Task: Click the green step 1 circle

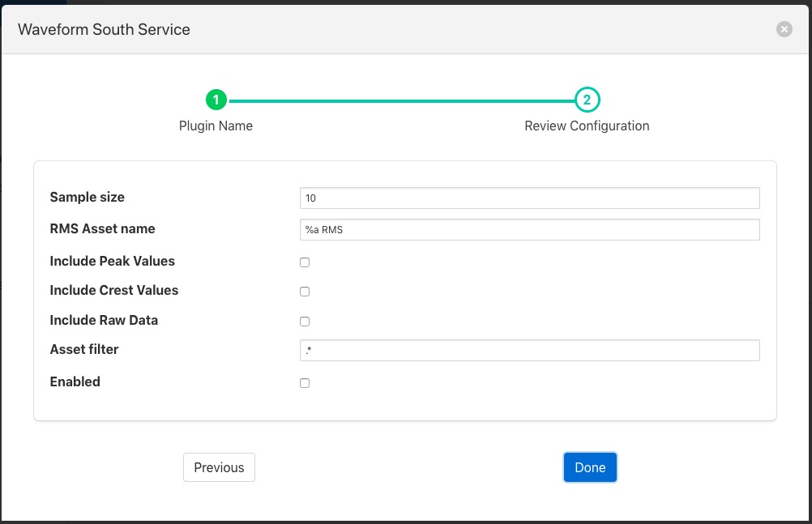Action: (x=216, y=100)
